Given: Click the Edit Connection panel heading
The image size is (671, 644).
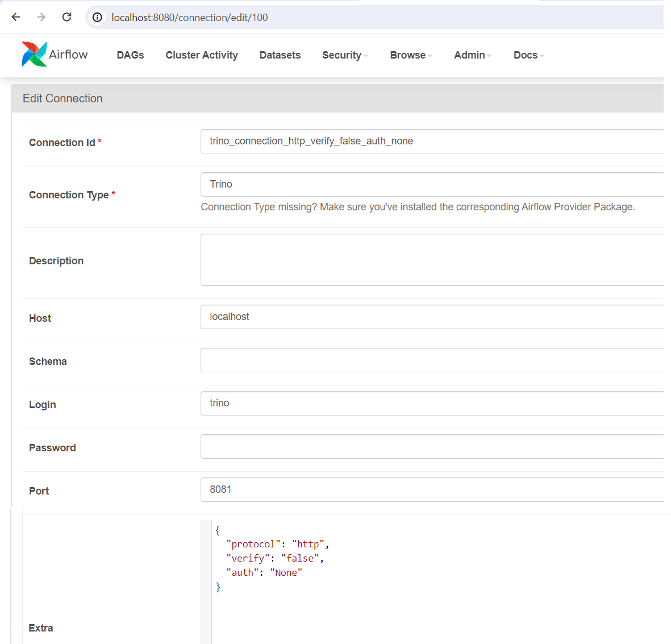Looking at the screenshot, I should pyautogui.click(x=62, y=98).
